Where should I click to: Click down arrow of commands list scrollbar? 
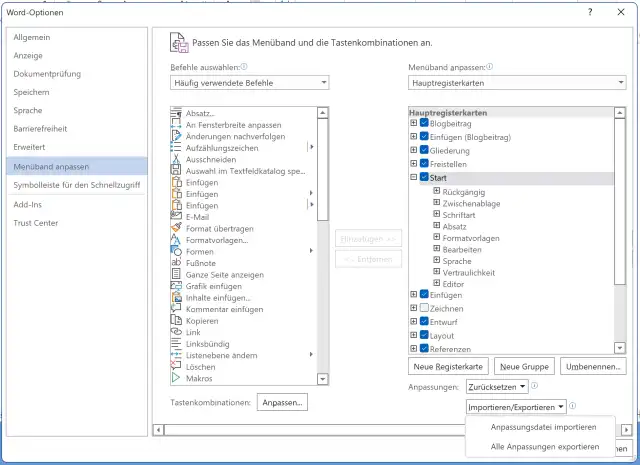point(322,379)
